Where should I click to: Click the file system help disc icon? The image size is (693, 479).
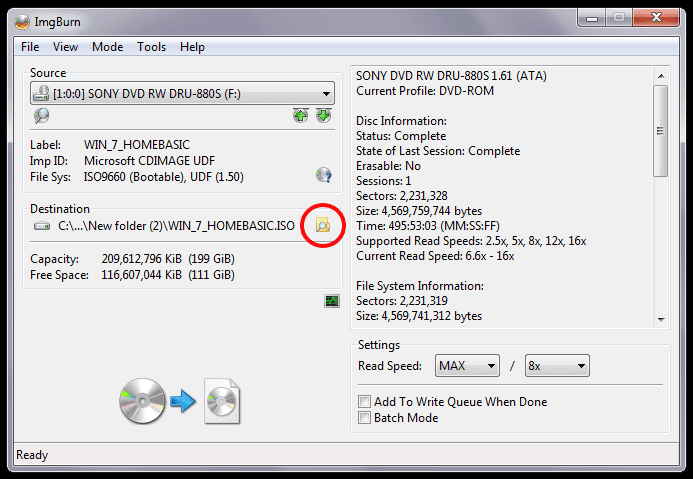point(323,175)
